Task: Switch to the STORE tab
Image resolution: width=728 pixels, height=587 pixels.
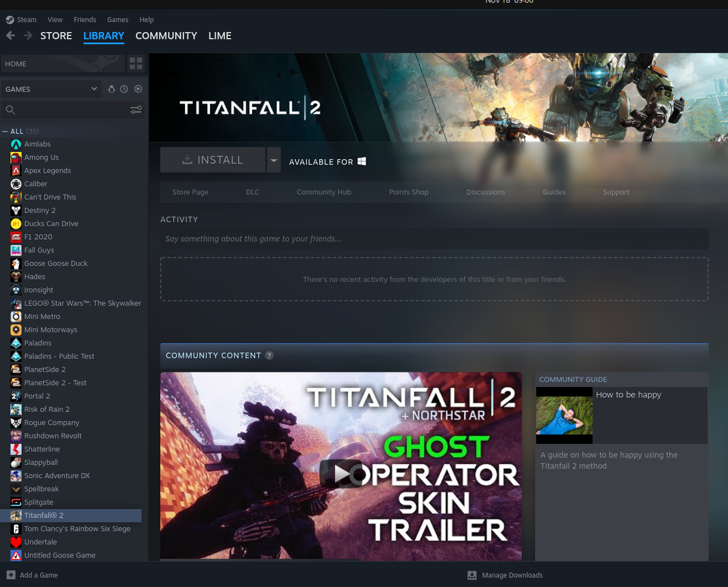Action: (56, 36)
